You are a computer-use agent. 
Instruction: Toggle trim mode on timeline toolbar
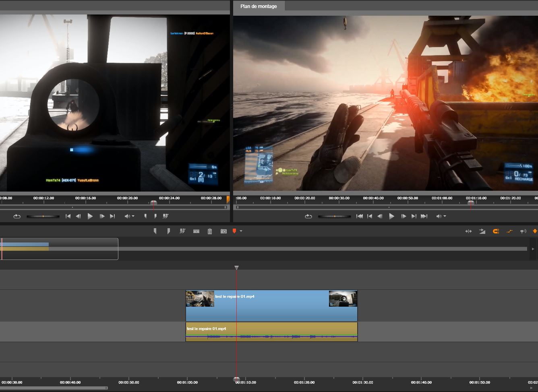[x=468, y=231]
